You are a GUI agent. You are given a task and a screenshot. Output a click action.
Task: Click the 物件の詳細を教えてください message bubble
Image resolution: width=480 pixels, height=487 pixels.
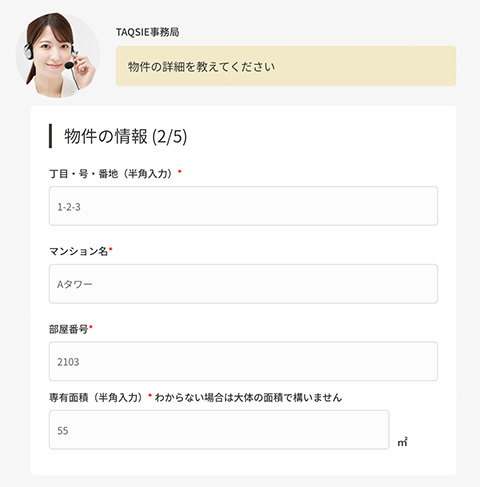[286, 66]
